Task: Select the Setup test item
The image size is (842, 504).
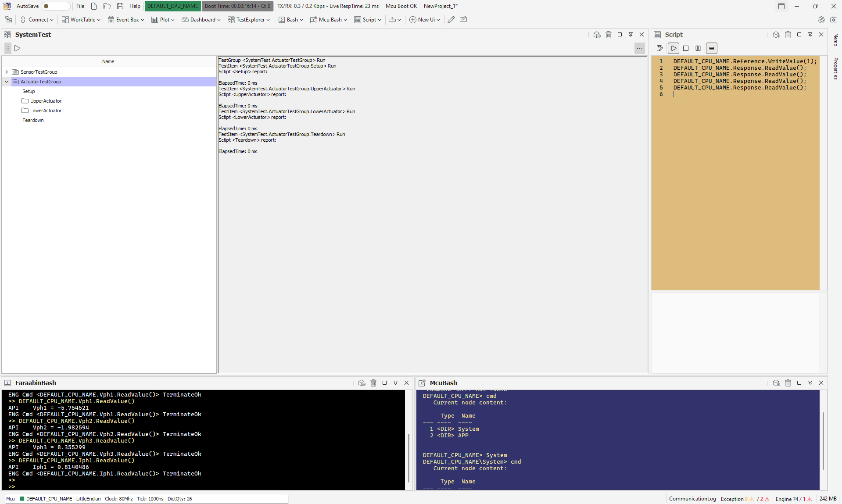Action: pyautogui.click(x=29, y=91)
